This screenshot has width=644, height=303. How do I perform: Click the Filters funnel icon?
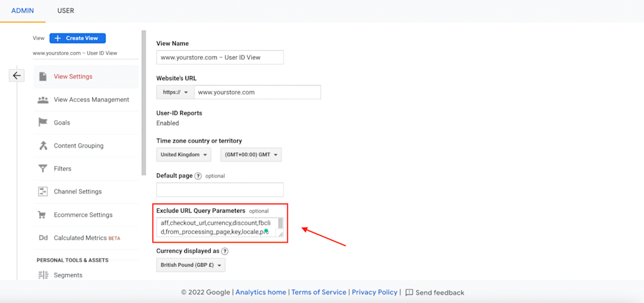coord(43,168)
